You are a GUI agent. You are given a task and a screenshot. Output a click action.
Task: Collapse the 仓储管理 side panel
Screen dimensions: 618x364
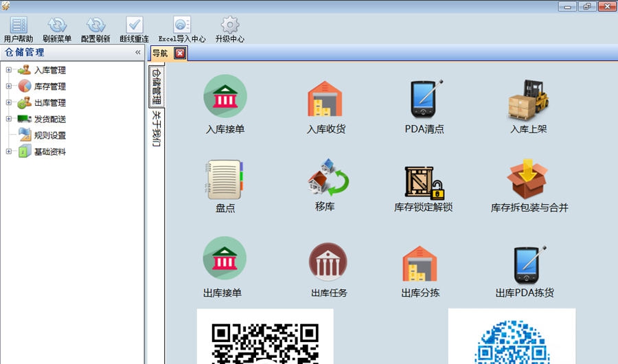tap(137, 52)
